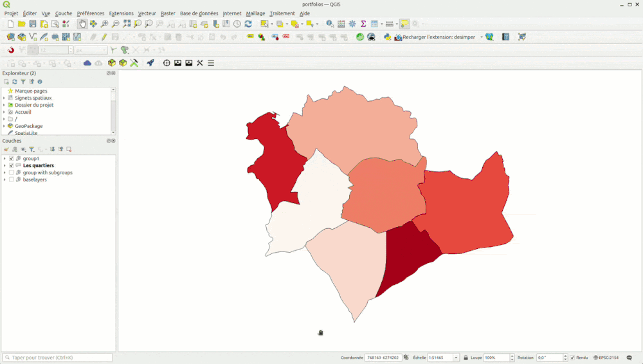The width and height of the screenshot is (643, 364).
Task: Uncheck the group1 layer visibility checkbox
Action: pos(12,158)
